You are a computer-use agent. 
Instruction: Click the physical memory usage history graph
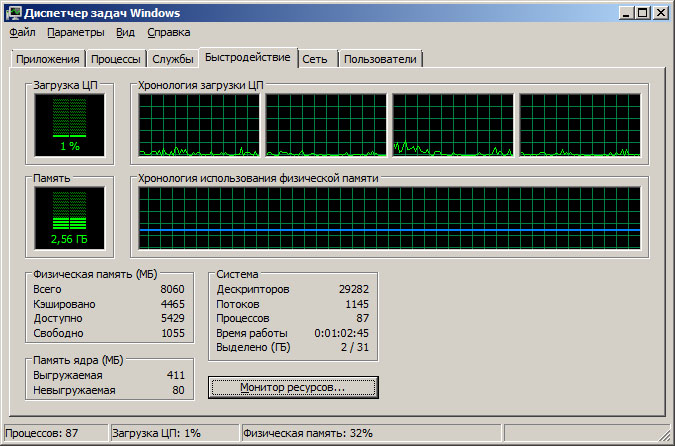point(390,218)
